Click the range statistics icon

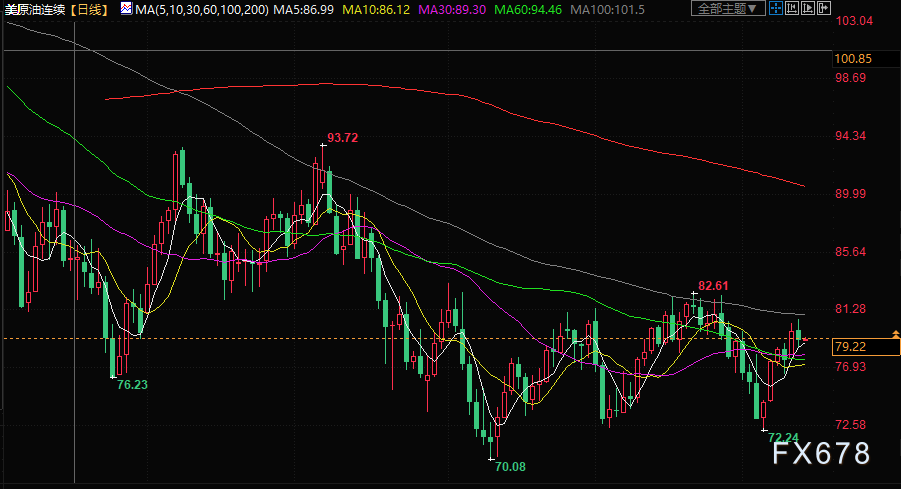point(792,8)
